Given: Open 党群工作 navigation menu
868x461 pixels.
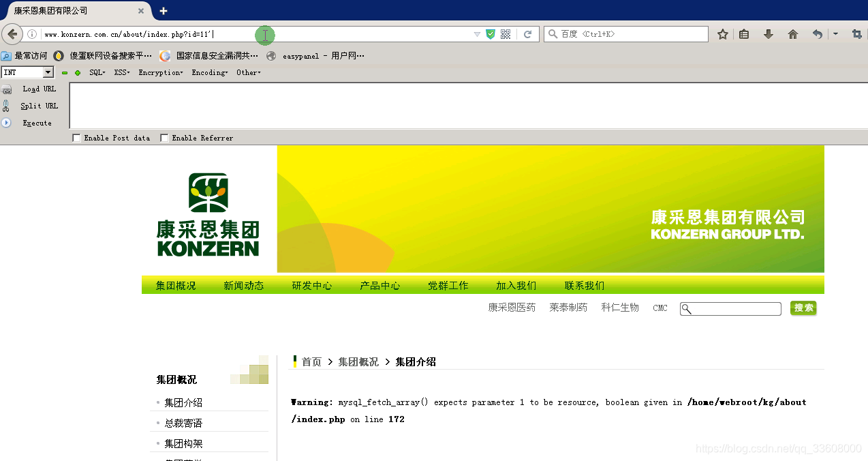Looking at the screenshot, I should (x=448, y=286).
